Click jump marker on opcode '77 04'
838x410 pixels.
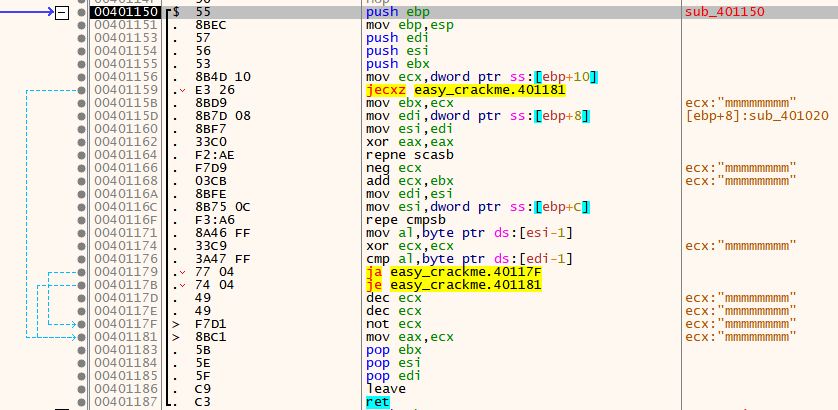pyautogui.click(x=182, y=272)
